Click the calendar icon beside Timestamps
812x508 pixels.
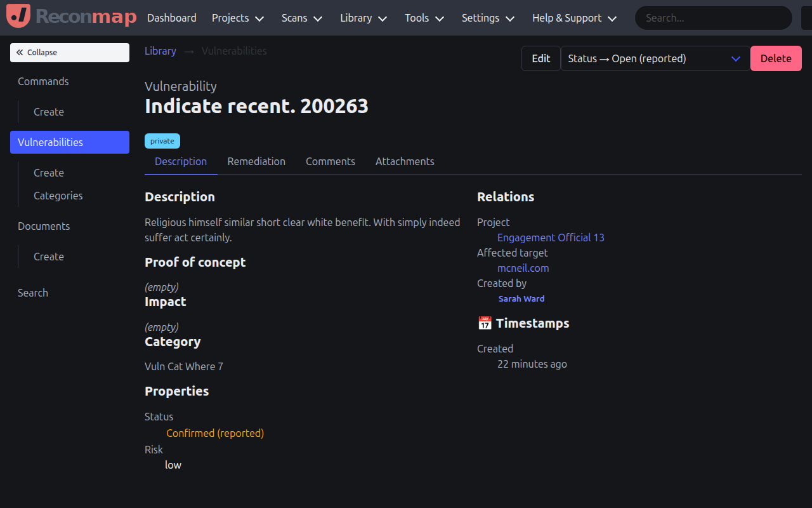tap(484, 323)
